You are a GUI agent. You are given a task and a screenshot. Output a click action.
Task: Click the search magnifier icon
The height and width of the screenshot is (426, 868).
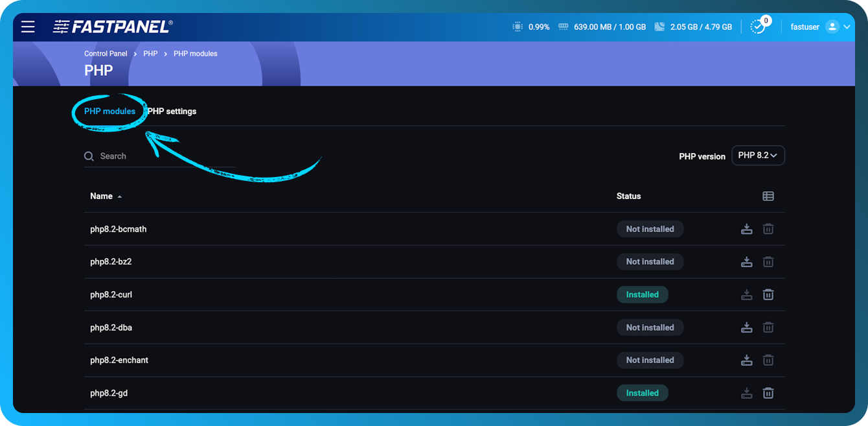pyautogui.click(x=89, y=156)
